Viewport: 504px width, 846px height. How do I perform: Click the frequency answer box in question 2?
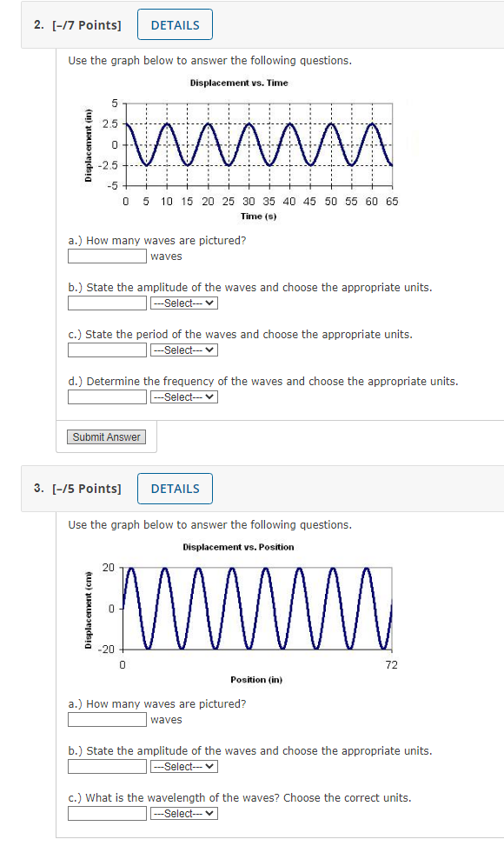coord(106,396)
